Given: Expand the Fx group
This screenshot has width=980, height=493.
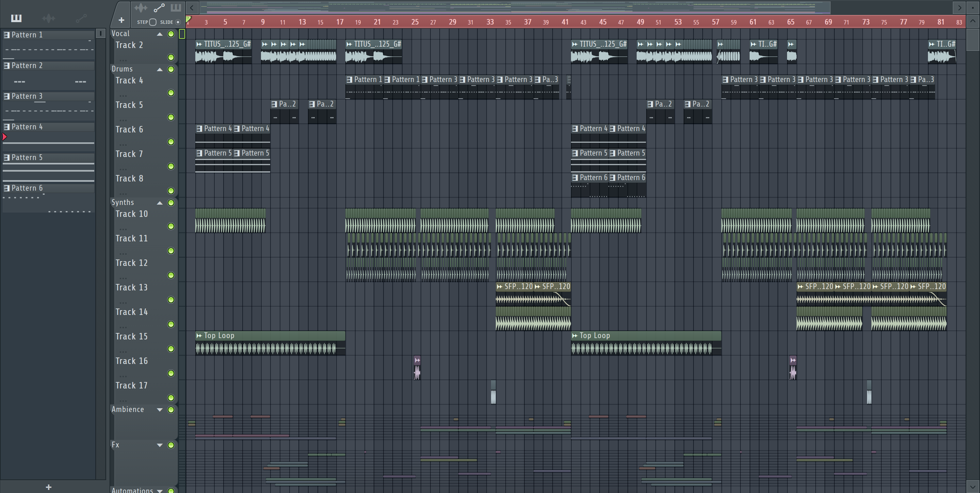Looking at the screenshot, I should 160,445.
